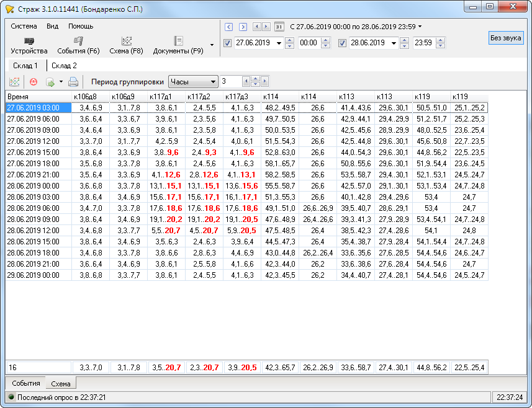Click the Без звука mute button
The height and width of the screenshot is (408, 532).
pos(505,38)
